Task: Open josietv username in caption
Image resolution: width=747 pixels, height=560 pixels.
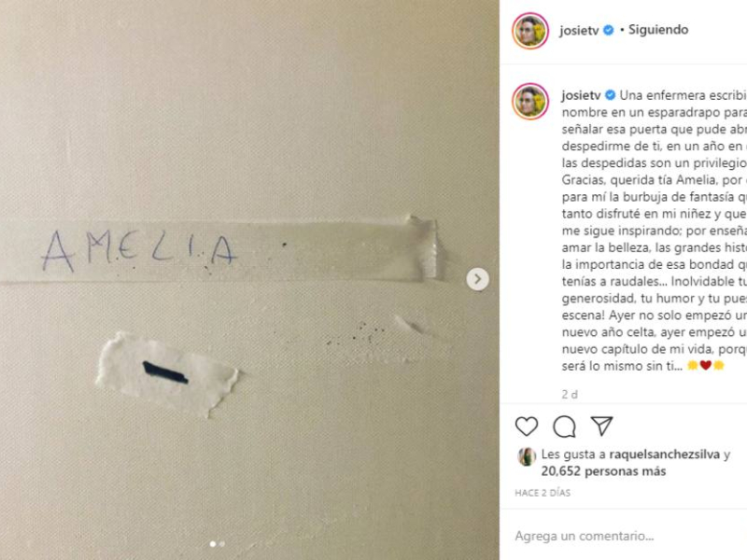Action: [581, 95]
